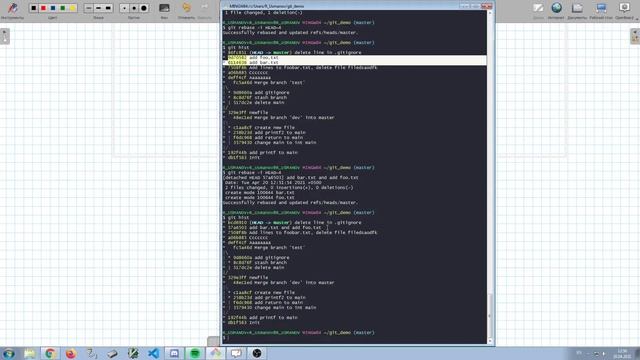This screenshot has height=360, width=640.
Task: Select the green pen color
Action: tap(63, 8)
